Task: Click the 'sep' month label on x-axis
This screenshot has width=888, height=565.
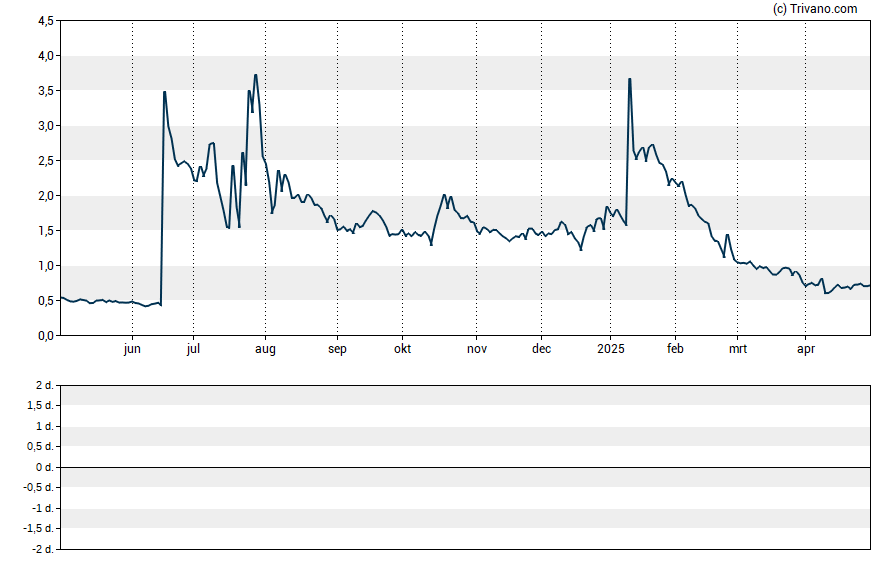Action: [x=337, y=349]
